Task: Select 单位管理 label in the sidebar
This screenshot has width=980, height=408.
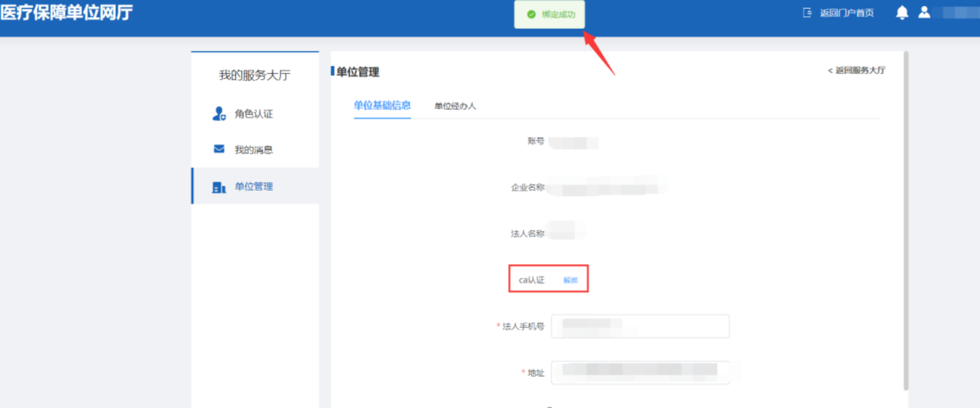Action: point(254,187)
